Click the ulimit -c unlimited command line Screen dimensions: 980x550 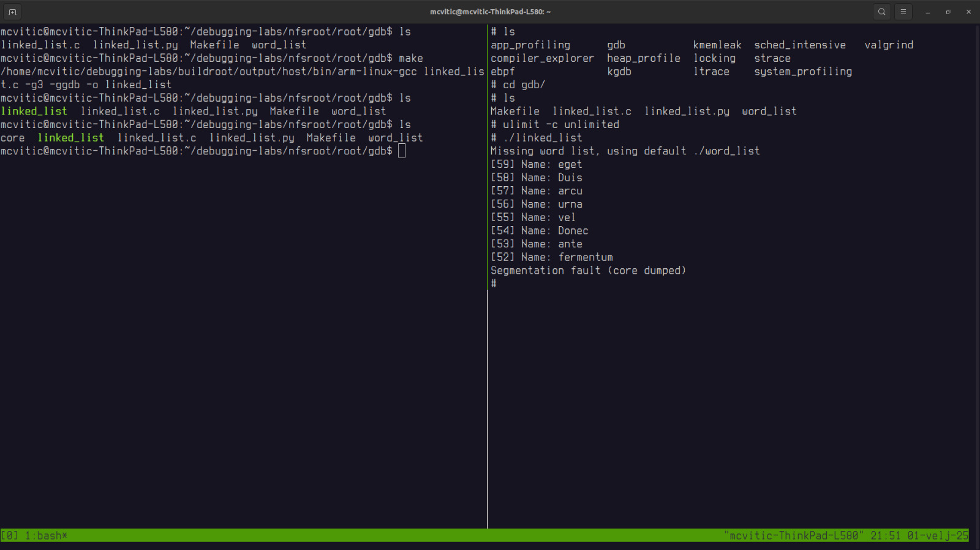click(x=560, y=125)
